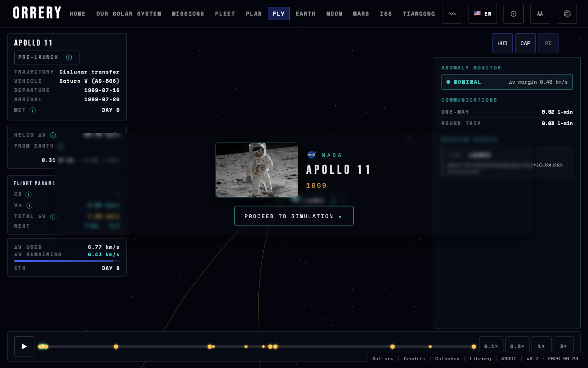Click the waveform icon in top bar

452,14
